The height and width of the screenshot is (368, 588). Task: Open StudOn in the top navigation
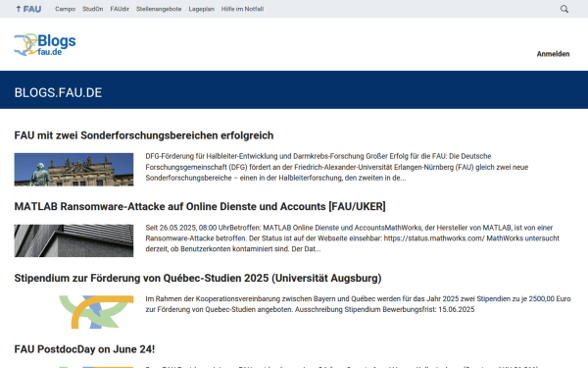click(93, 9)
